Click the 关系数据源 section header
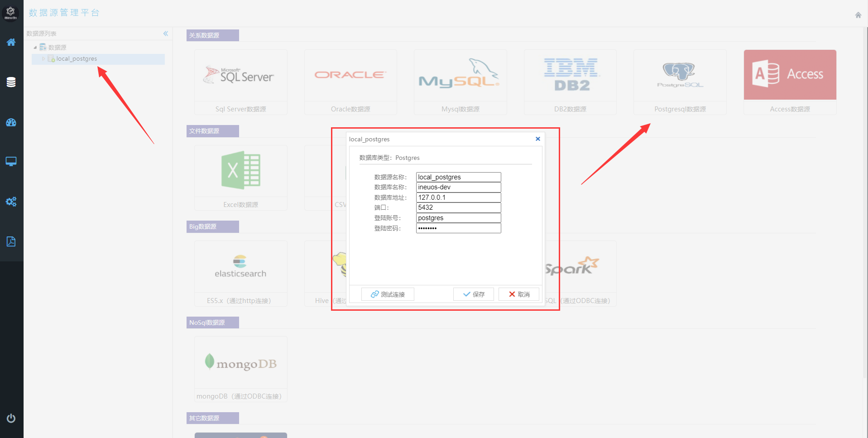Image resolution: width=868 pixels, height=438 pixels. 213,35
